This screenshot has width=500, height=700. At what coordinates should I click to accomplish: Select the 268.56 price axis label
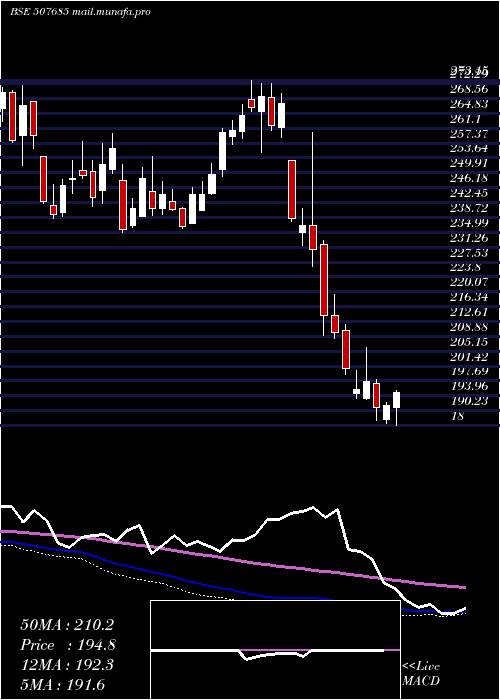(x=468, y=89)
